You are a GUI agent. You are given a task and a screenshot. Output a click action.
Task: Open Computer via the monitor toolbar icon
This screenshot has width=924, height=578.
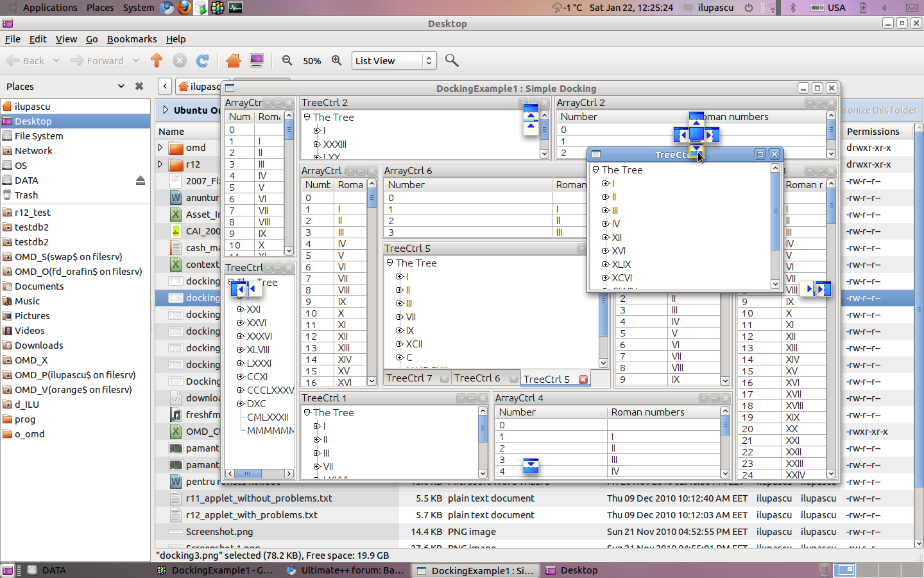click(257, 60)
